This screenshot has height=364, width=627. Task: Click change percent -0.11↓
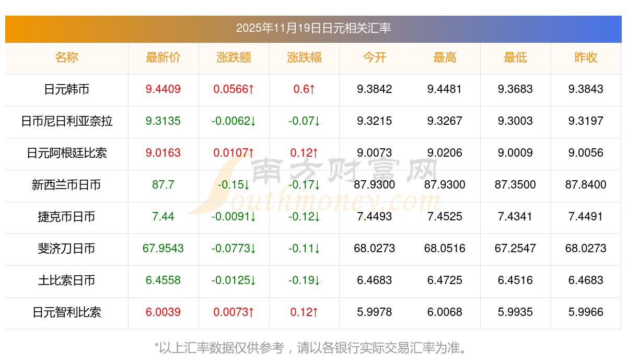click(304, 249)
